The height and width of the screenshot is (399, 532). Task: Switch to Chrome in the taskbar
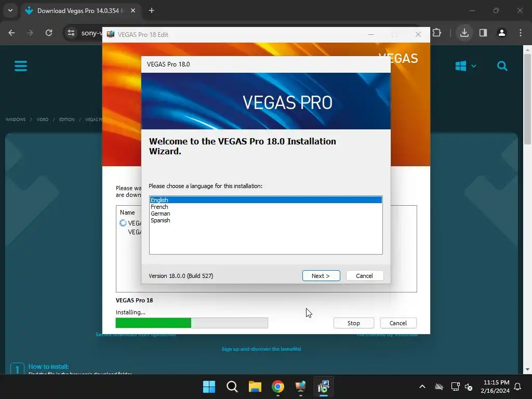coord(278,387)
